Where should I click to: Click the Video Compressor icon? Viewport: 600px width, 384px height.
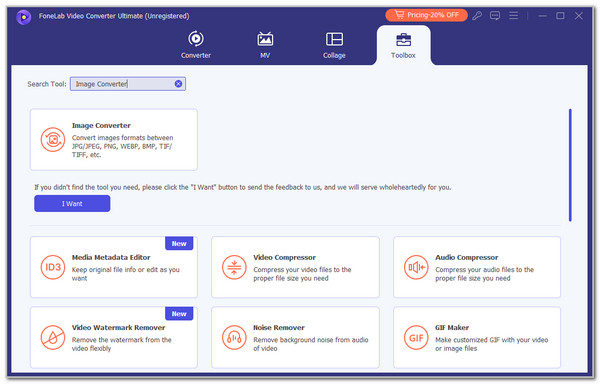click(x=234, y=267)
